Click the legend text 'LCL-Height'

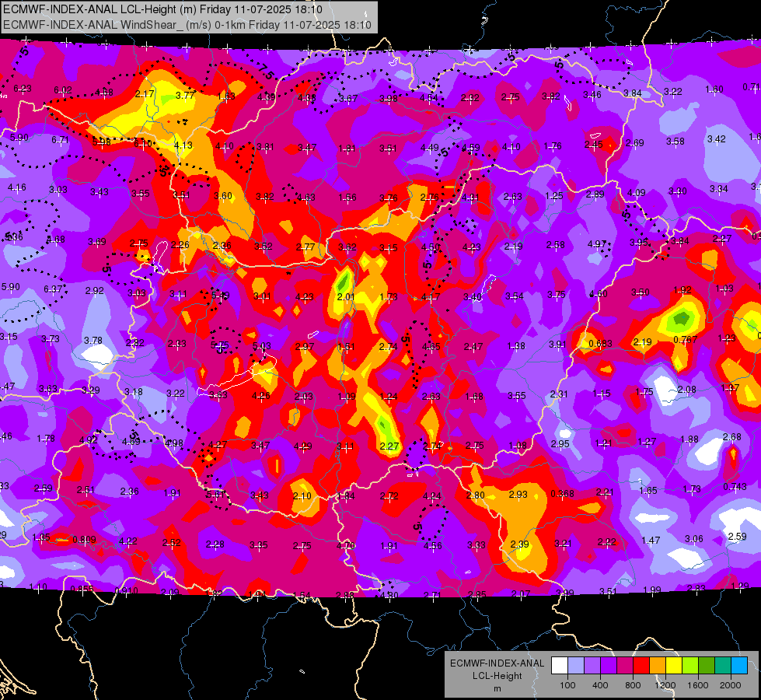coord(497,676)
